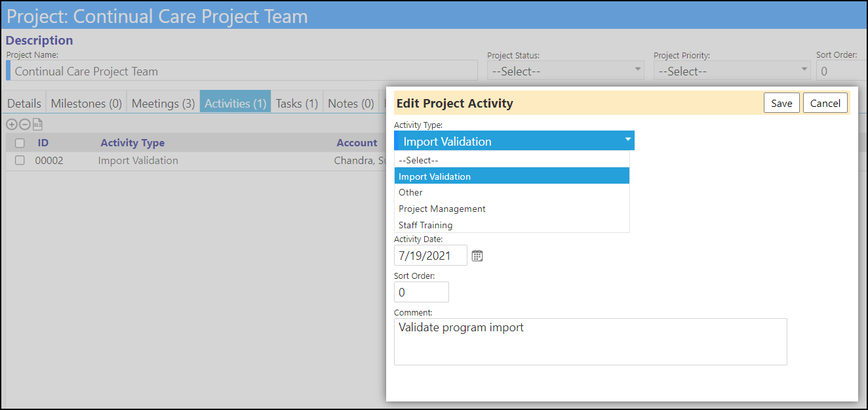Open the Project Priority dropdown
The image size is (868, 410).
pyautogui.click(x=732, y=71)
